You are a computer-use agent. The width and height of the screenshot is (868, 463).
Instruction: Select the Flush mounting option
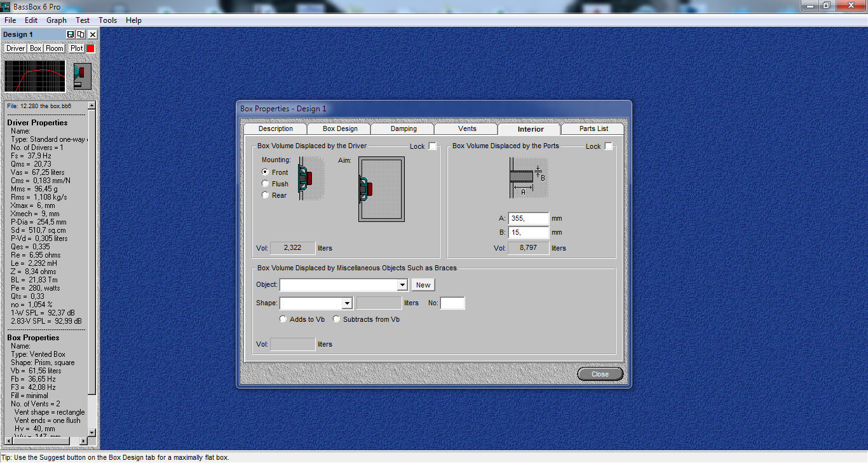point(266,184)
